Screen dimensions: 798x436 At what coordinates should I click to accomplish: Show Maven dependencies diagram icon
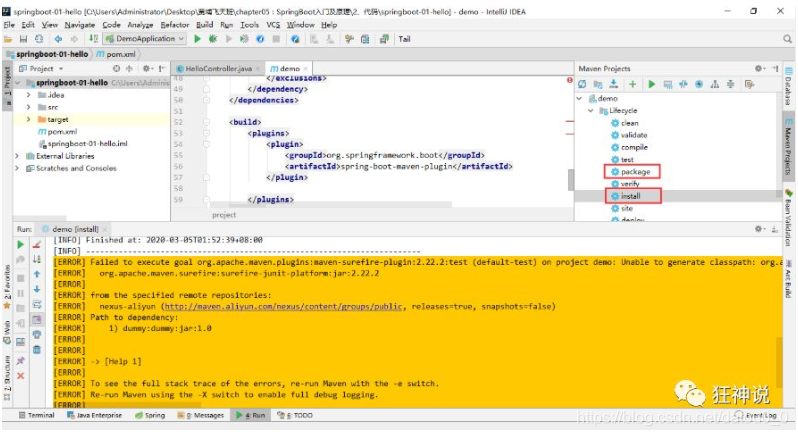click(715, 84)
